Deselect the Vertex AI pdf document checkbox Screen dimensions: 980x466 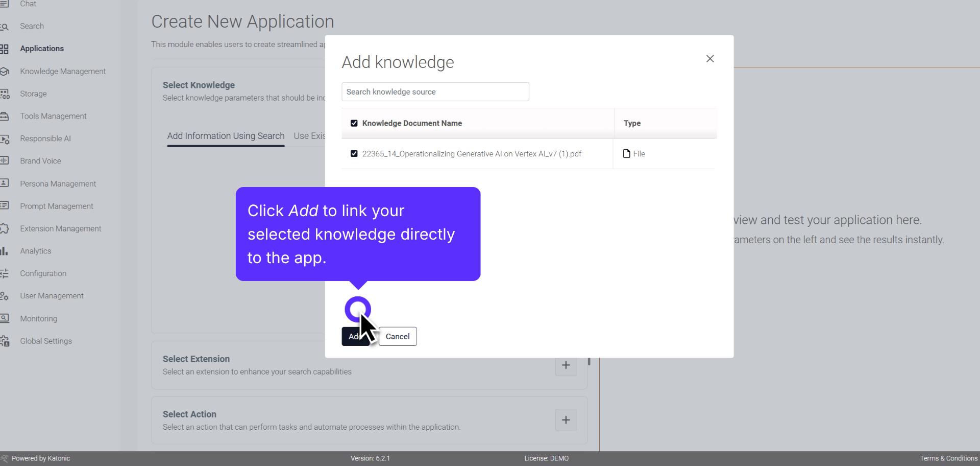click(354, 153)
